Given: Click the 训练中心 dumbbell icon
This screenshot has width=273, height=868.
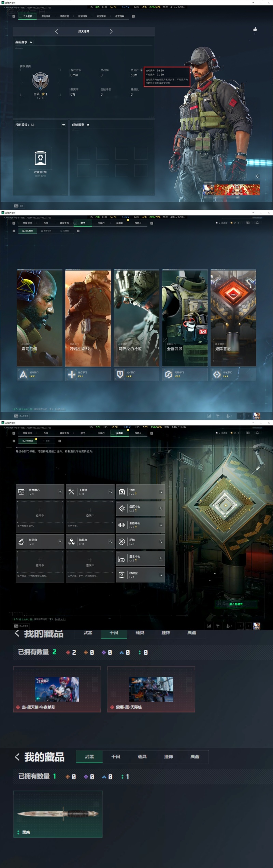Looking at the screenshot, I should point(122,525).
